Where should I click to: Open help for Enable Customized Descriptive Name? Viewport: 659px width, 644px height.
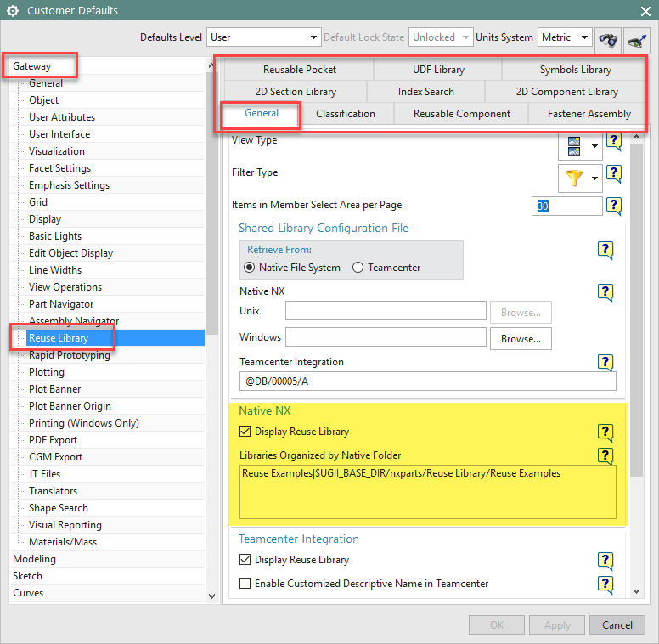pos(605,585)
